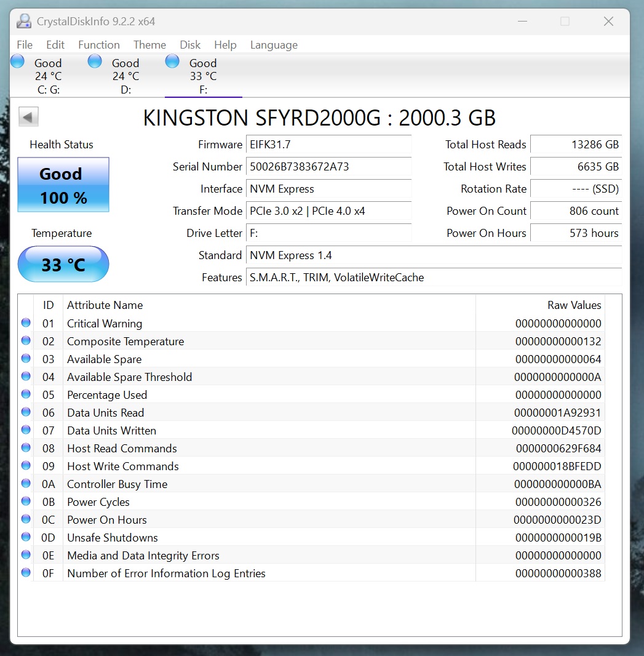Open the Help menu

(x=225, y=45)
